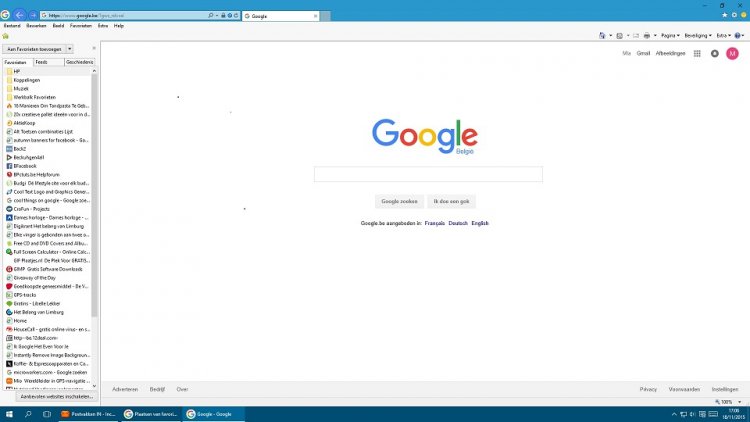The width and height of the screenshot is (750, 422).
Task: Open the Windows Start button
Action: [x=9, y=413]
